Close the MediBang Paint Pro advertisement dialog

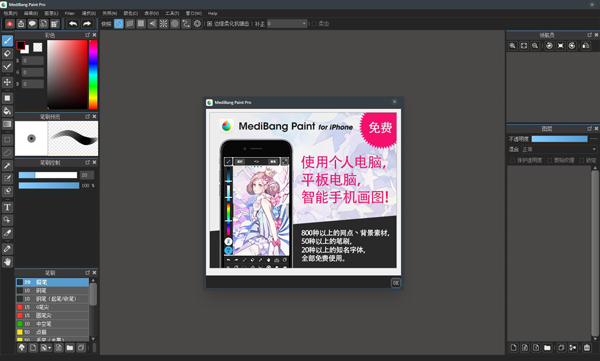point(395,102)
